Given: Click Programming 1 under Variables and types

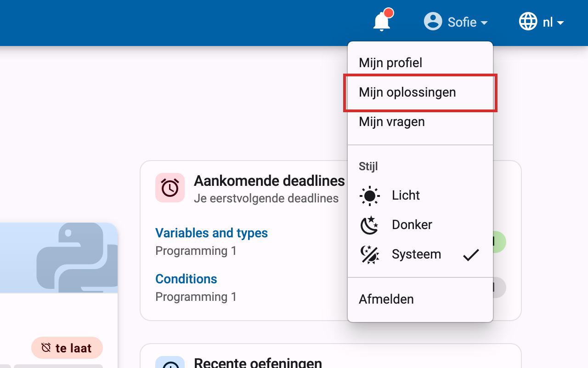Looking at the screenshot, I should point(196,251).
